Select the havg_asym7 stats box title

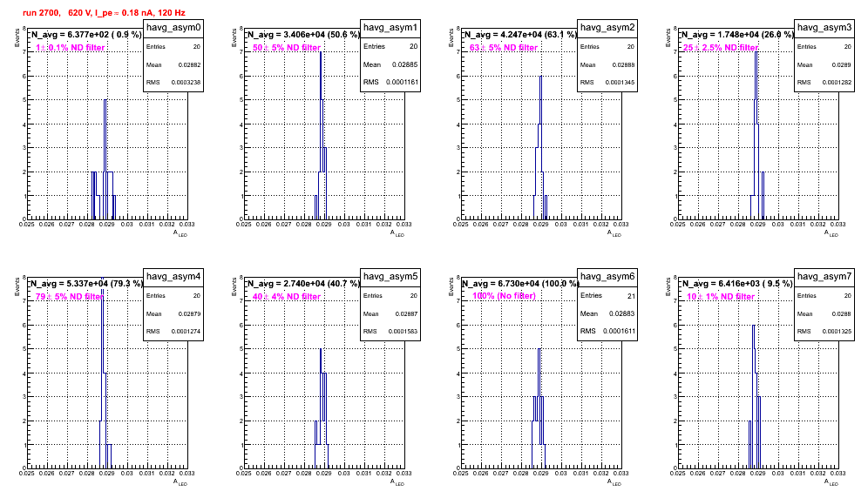[x=824, y=277]
